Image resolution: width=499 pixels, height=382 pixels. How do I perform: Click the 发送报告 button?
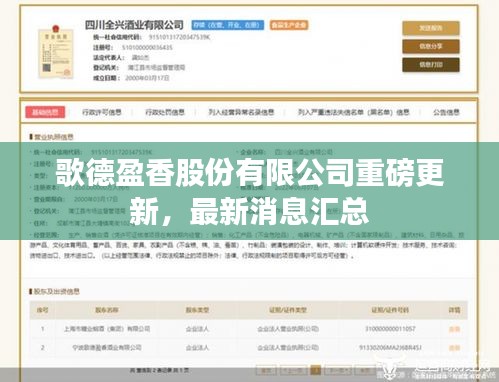click(431, 28)
